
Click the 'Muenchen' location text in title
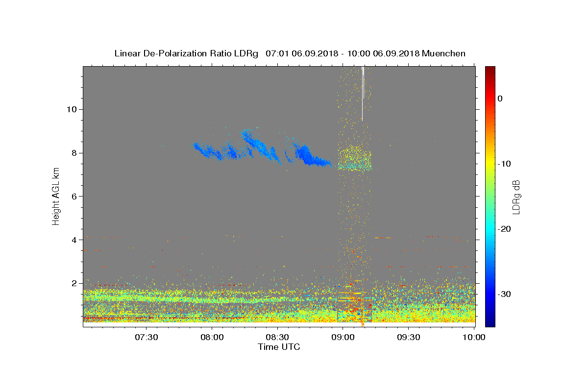[443, 53]
